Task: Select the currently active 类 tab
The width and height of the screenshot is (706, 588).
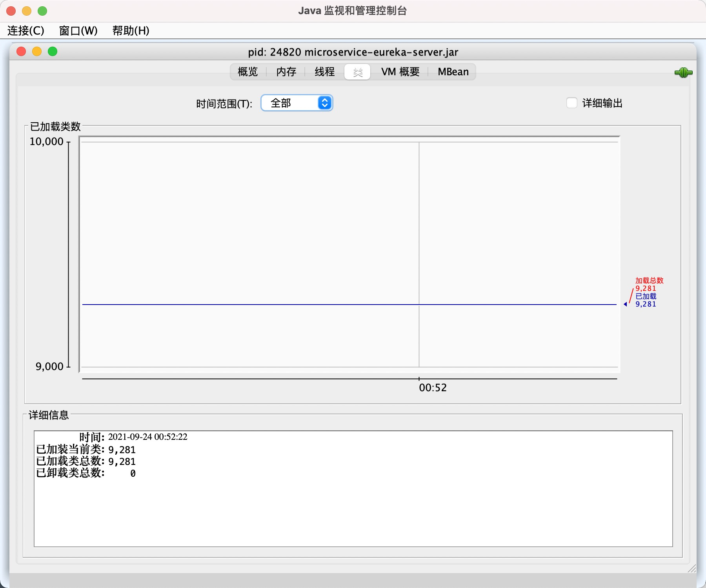Action: (x=357, y=72)
